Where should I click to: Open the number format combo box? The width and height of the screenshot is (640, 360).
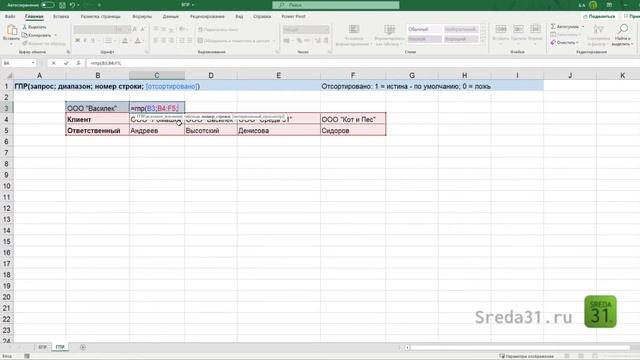click(x=306, y=29)
